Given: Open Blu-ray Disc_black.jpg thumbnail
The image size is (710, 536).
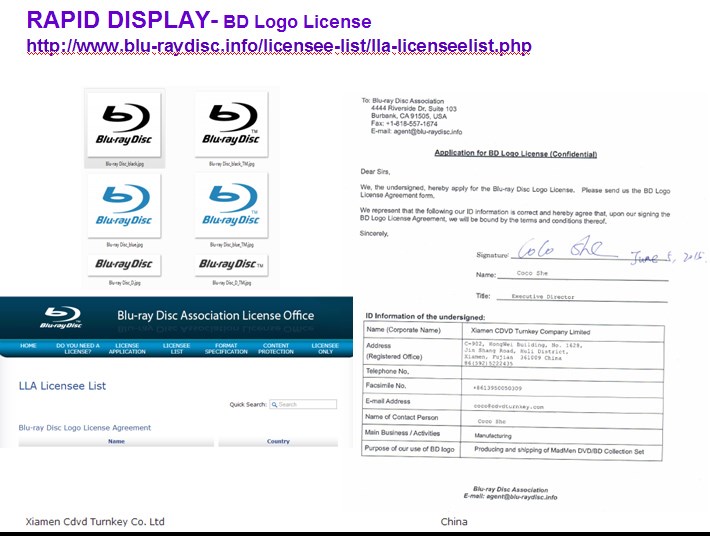Looking at the screenshot, I should point(125,124).
